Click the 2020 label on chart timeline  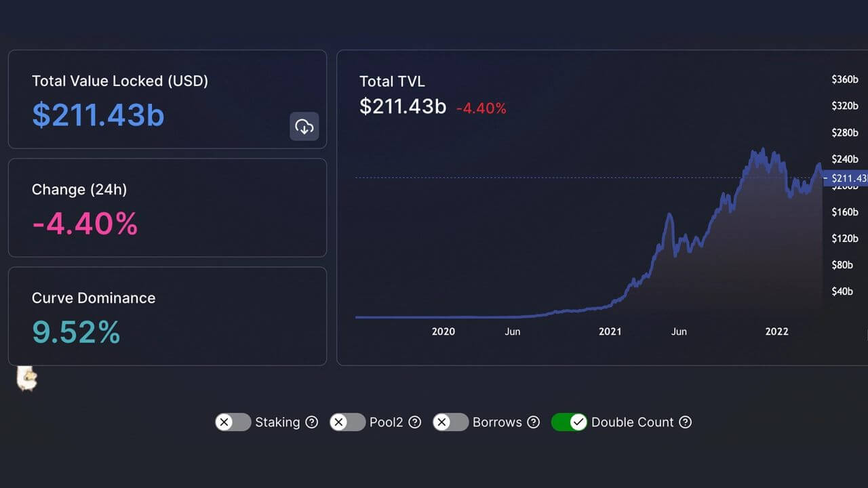tap(443, 331)
